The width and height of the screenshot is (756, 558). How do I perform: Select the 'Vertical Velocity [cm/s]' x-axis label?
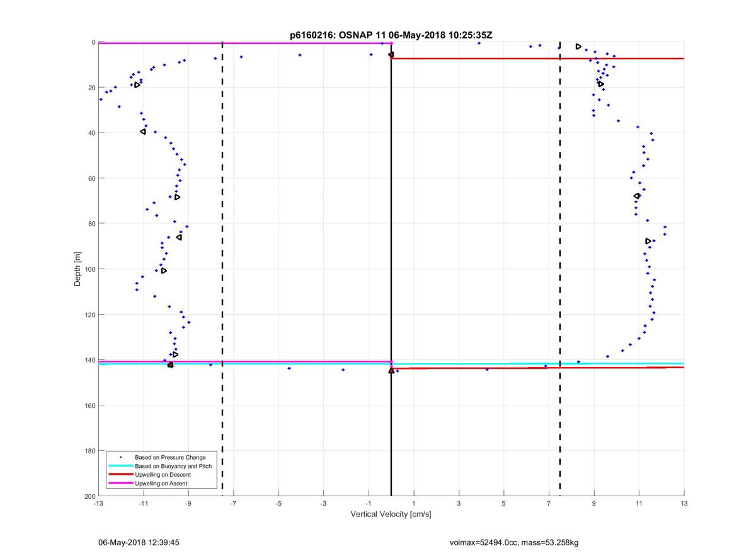click(x=391, y=514)
